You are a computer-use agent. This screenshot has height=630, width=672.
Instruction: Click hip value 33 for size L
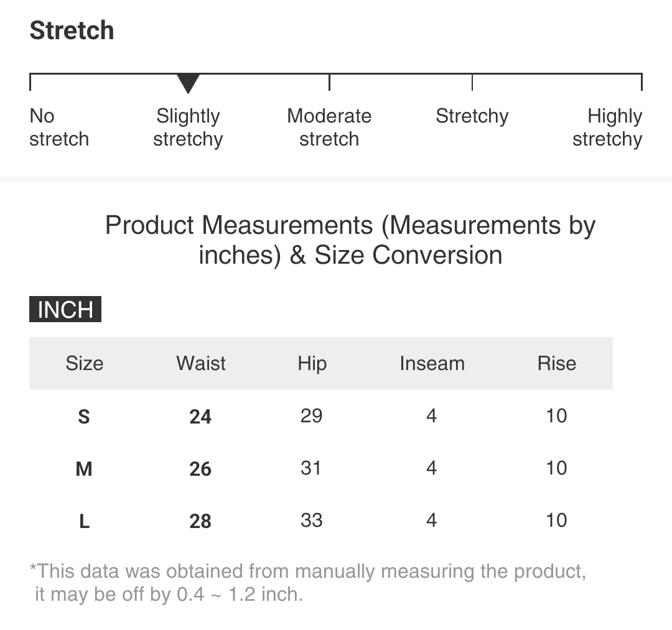coord(311,520)
